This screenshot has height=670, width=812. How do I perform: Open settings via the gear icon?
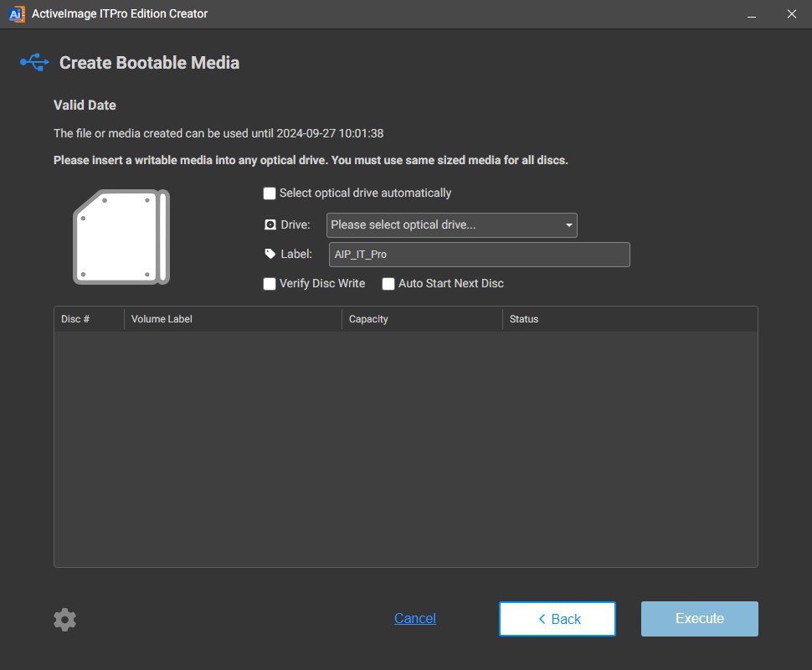click(x=64, y=620)
